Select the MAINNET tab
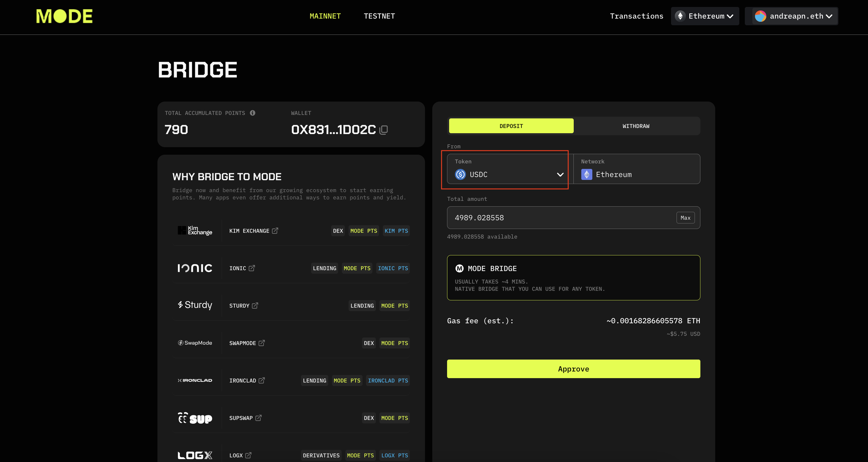 (x=325, y=16)
